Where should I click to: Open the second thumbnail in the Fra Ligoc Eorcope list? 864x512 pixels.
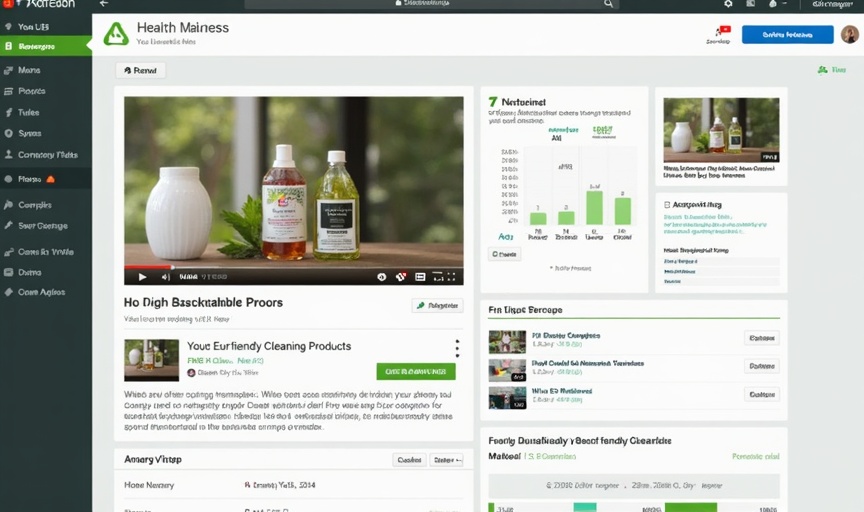click(507, 370)
